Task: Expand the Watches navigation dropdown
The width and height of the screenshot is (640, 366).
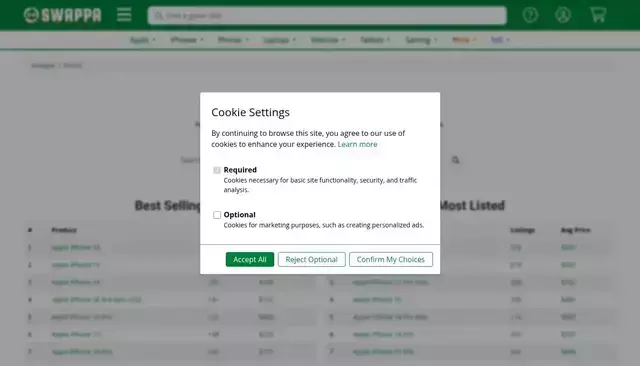Action: click(x=328, y=40)
